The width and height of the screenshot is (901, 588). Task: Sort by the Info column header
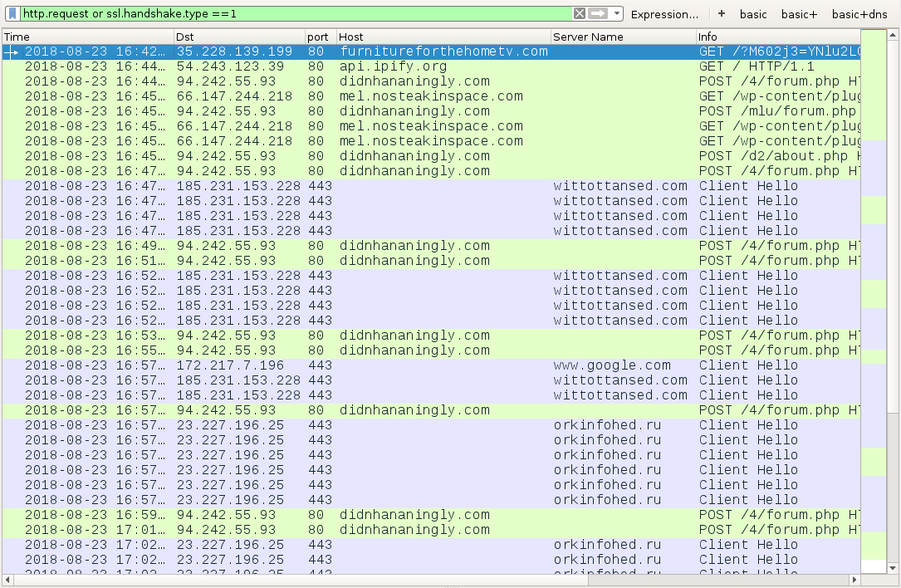tap(778, 37)
